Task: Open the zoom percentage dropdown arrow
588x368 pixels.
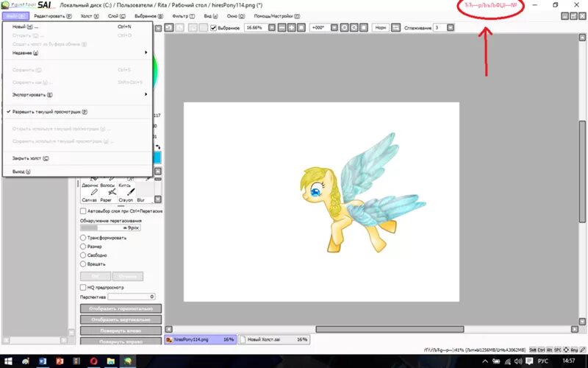Action: [x=272, y=28]
